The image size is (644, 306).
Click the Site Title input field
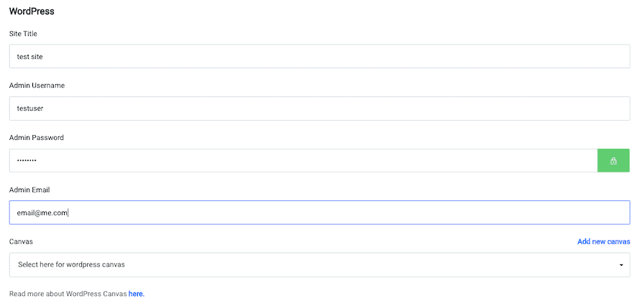coord(319,57)
